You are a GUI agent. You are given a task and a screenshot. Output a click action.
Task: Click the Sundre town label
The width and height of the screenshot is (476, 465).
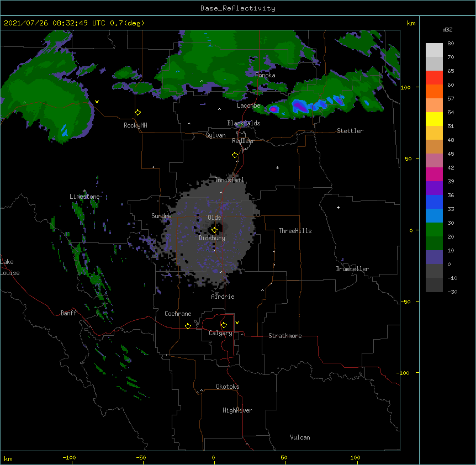(161, 216)
